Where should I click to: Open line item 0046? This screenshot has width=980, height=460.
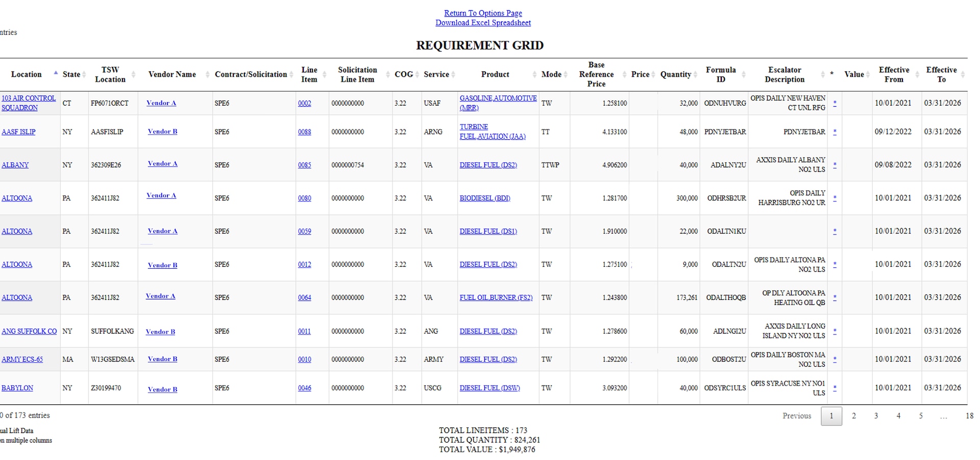coord(305,388)
